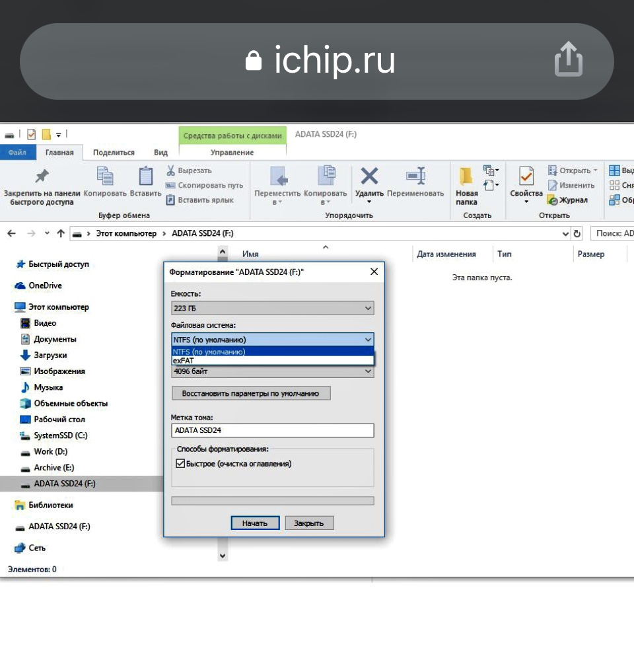Open the Свойства icon
Viewport: 634px width, 672px height.
pyautogui.click(x=526, y=176)
